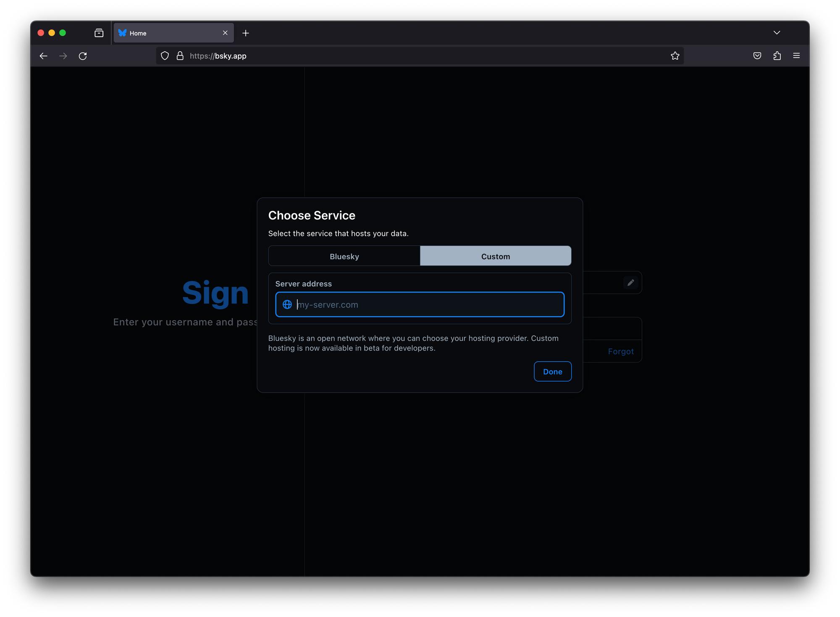Open the Extensions puzzle icon
Image resolution: width=840 pixels, height=617 pixels.
(777, 56)
